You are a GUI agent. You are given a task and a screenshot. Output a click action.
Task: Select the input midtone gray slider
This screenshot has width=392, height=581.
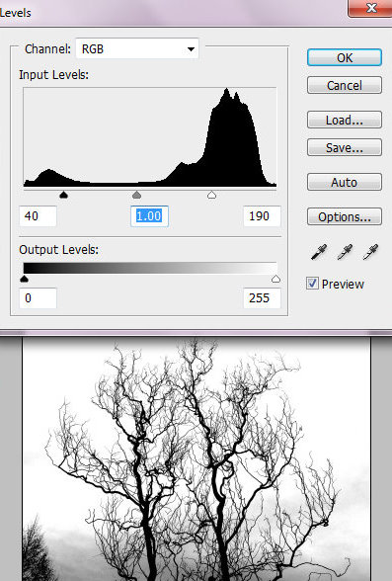(136, 195)
